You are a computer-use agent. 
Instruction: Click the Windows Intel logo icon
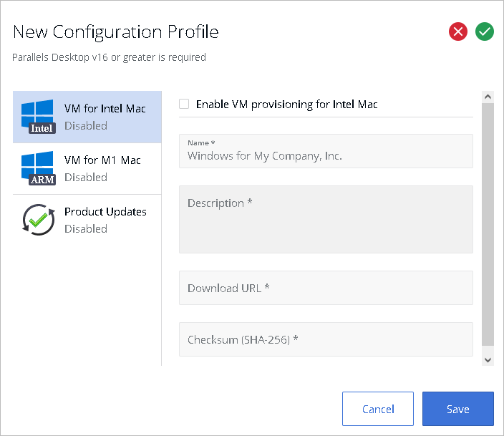[x=38, y=117]
